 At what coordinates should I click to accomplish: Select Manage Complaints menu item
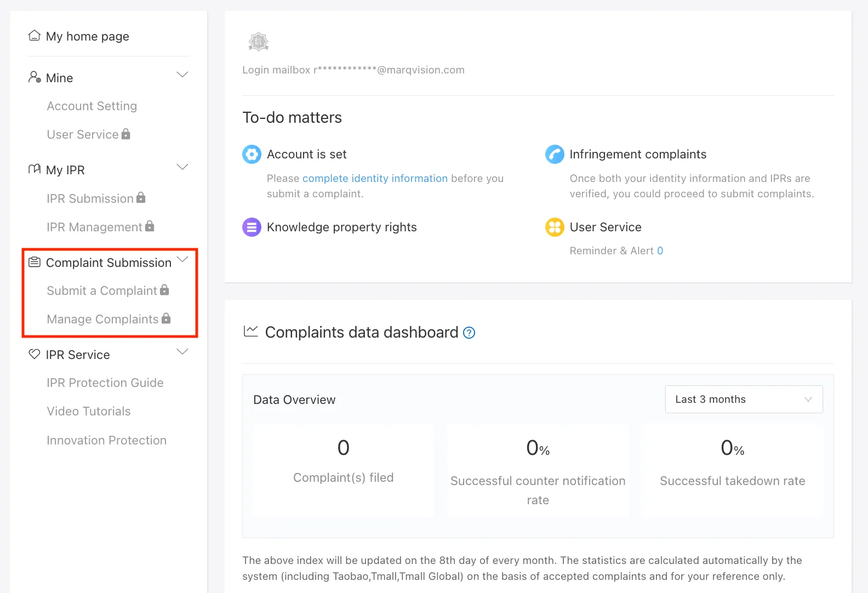pos(102,319)
